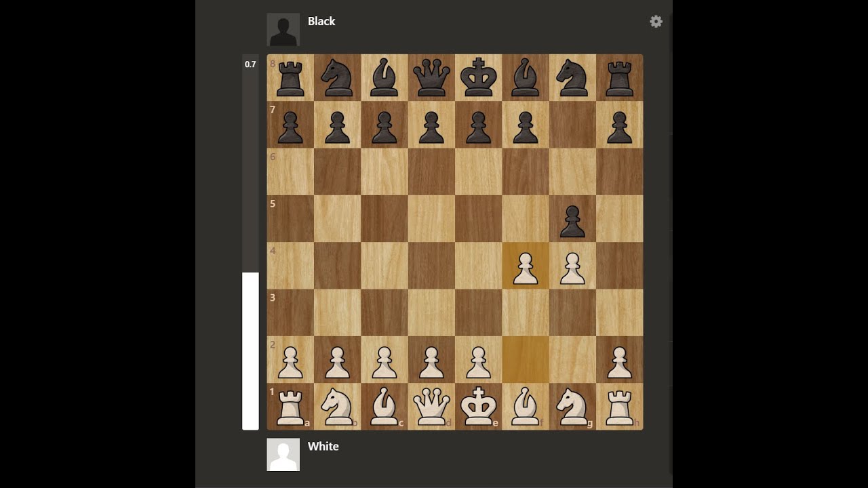Select the white queen on d1
Screen dimensions: 868x488
tap(431, 407)
